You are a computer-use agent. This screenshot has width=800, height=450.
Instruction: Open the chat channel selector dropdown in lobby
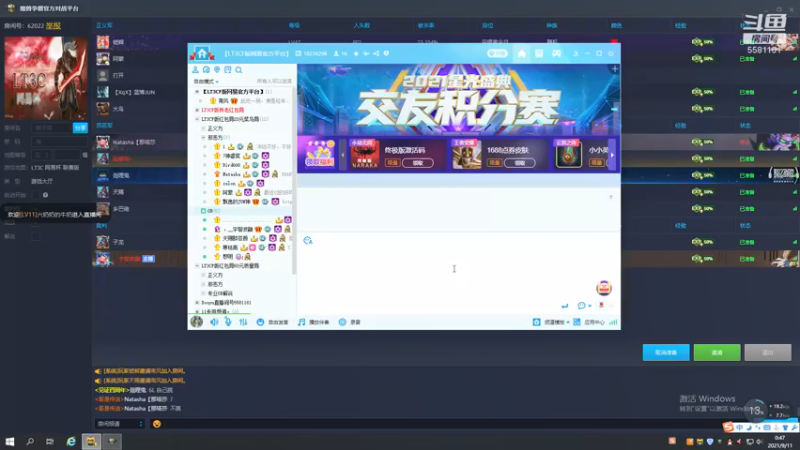pos(120,424)
